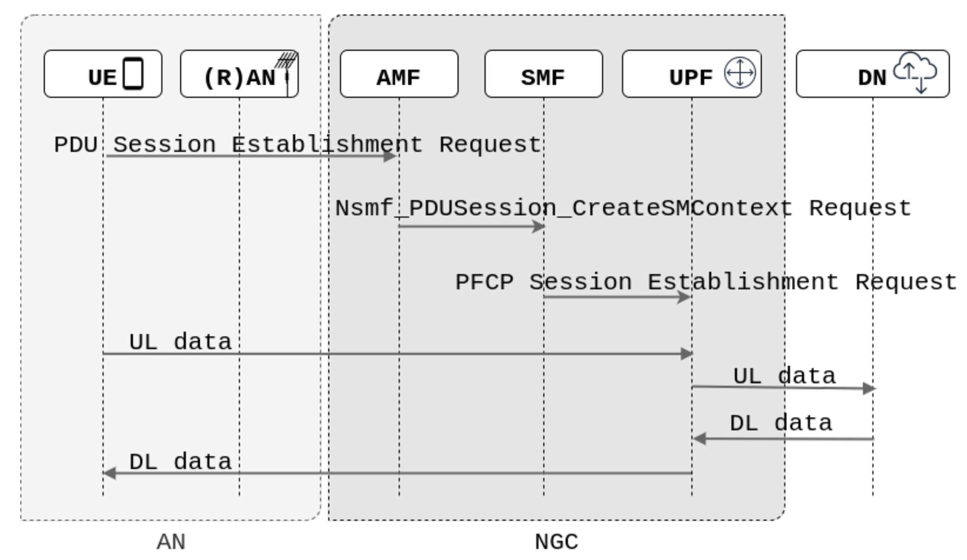
Task: Click the DN label text
Action: pyautogui.click(x=872, y=78)
